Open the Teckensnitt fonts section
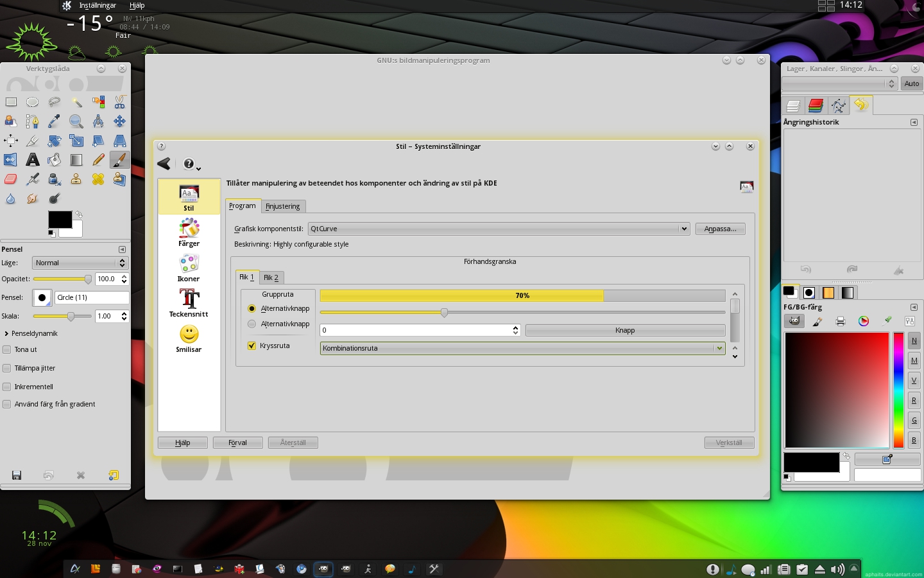The image size is (924, 578). coord(189,302)
